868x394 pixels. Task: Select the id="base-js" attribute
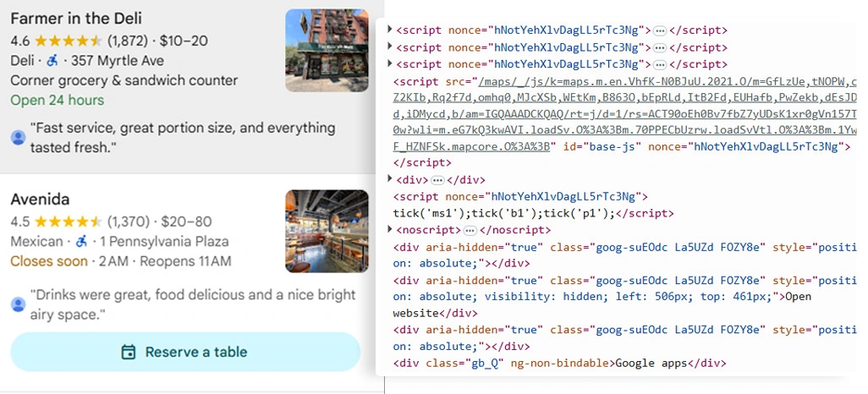[x=603, y=146]
